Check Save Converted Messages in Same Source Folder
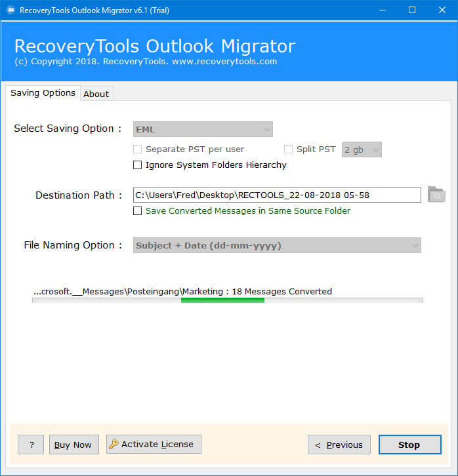This screenshot has width=458, height=476. 138,211
